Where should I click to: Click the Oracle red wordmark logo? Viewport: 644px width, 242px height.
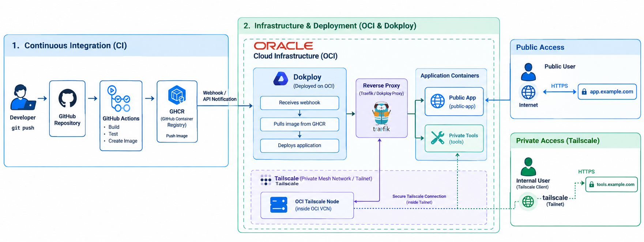click(x=283, y=46)
